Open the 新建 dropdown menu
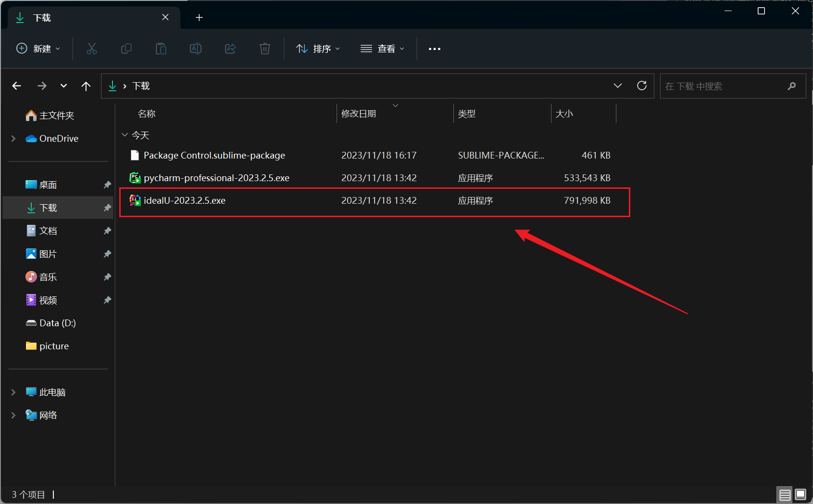Viewport: 813px width, 504px height. 38,49
